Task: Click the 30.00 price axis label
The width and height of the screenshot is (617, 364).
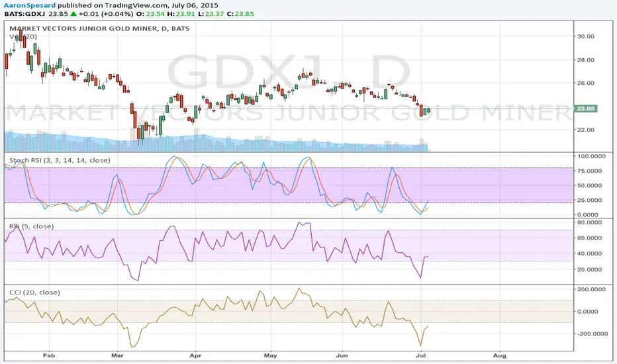Action: pyautogui.click(x=585, y=36)
